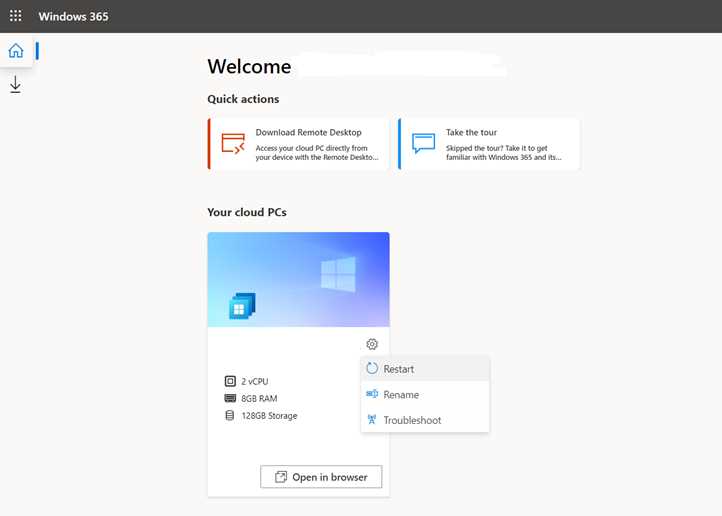Click the Windows 365 title

point(73,17)
